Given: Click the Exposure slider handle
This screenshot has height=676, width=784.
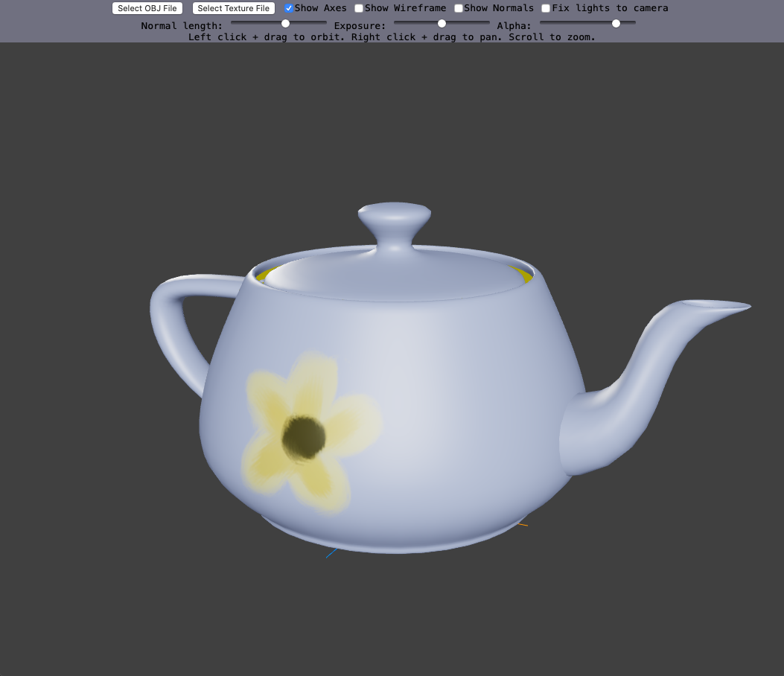Looking at the screenshot, I should (442, 23).
